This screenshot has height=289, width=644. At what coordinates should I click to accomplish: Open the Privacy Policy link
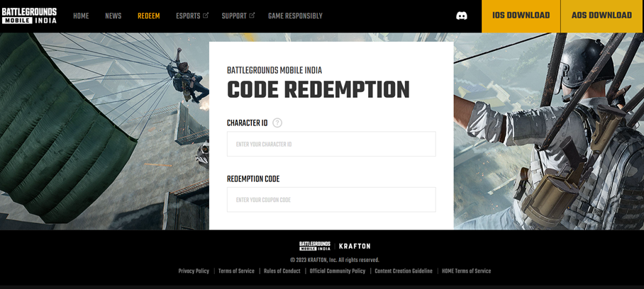(194, 271)
